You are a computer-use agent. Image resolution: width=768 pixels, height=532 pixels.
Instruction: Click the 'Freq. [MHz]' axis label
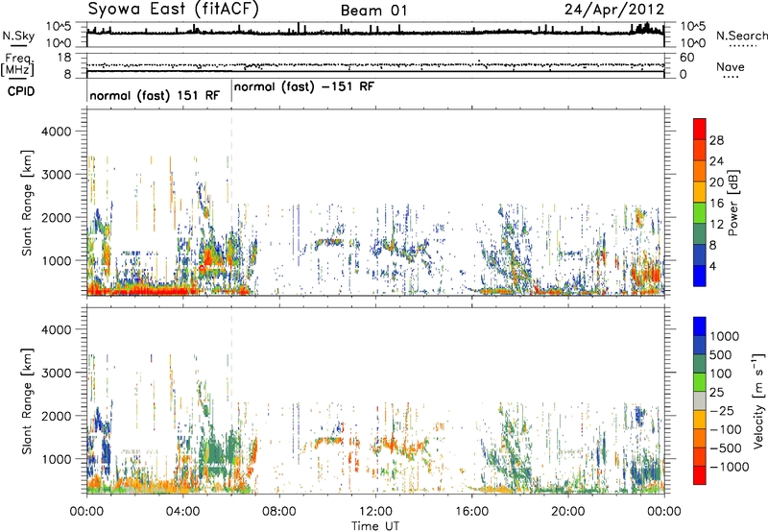coord(17,64)
